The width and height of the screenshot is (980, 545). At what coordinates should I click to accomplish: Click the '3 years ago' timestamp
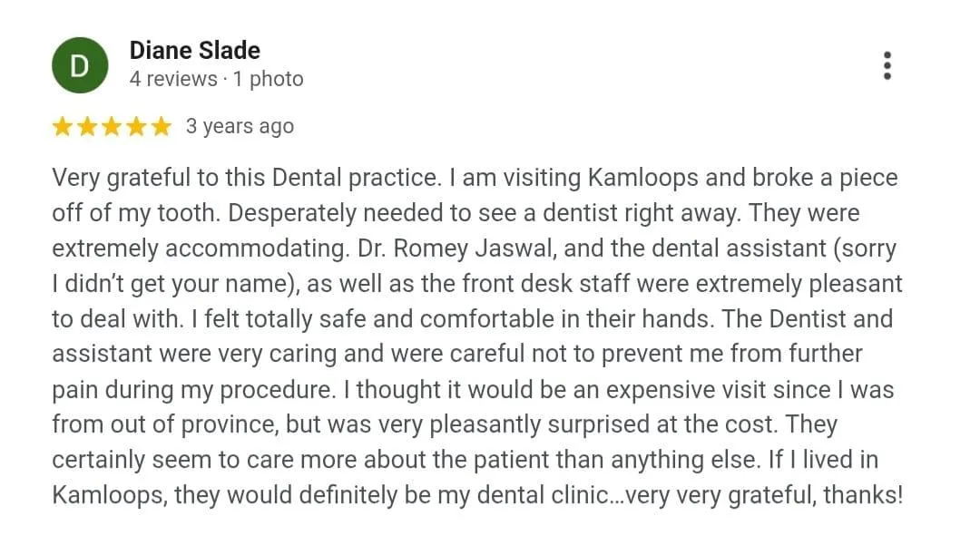(x=240, y=126)
